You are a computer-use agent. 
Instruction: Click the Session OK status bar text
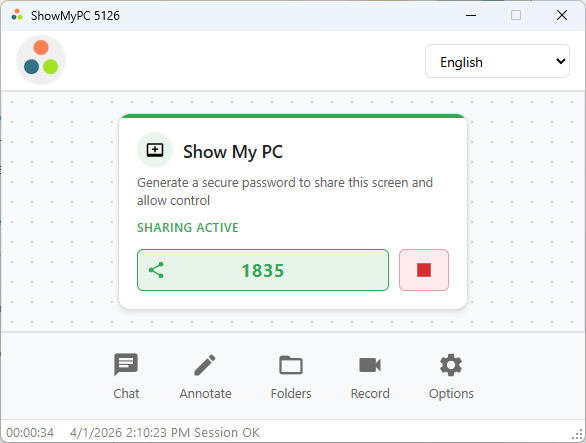click(226, 433)
